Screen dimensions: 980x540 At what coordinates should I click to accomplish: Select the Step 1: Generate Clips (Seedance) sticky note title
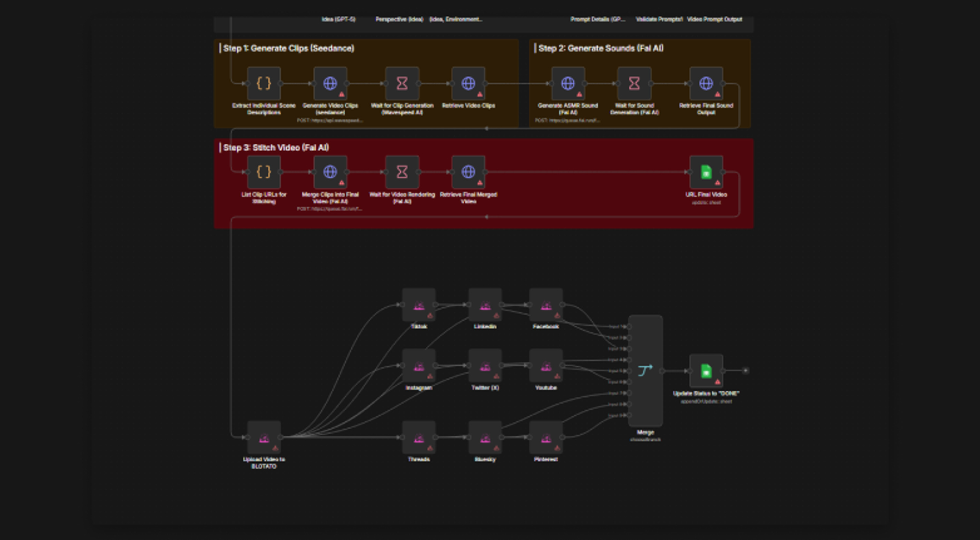(x=289, y=48)
